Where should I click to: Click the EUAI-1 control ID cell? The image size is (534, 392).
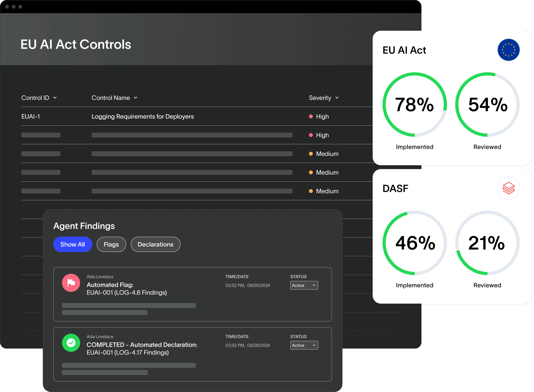[x=31, y=116]
